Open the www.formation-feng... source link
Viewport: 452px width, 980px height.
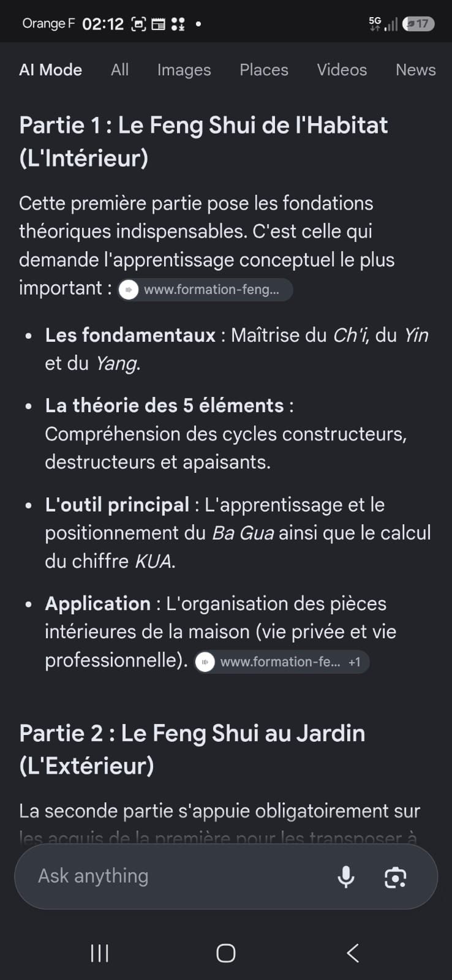click(205, 290)
